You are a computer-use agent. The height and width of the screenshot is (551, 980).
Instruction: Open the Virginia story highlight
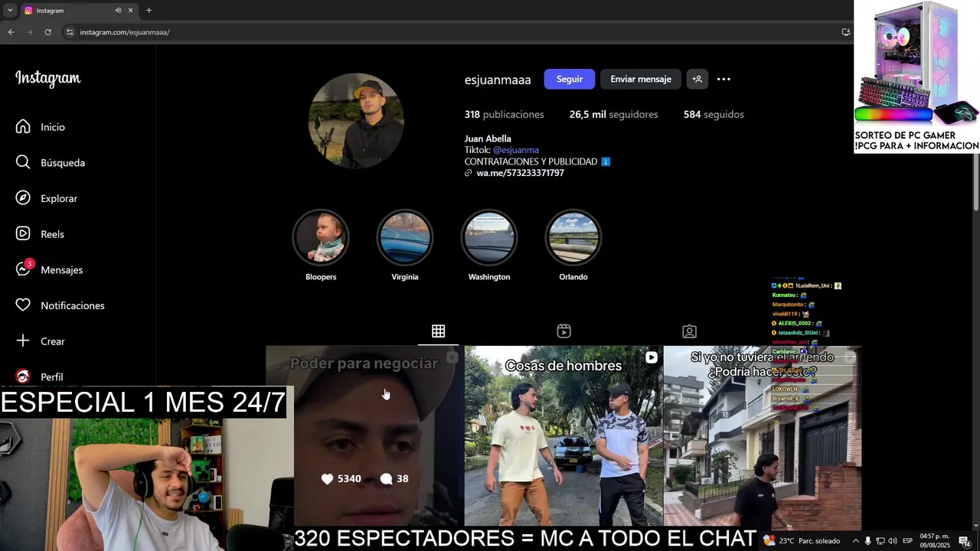(x=405, y=237)
